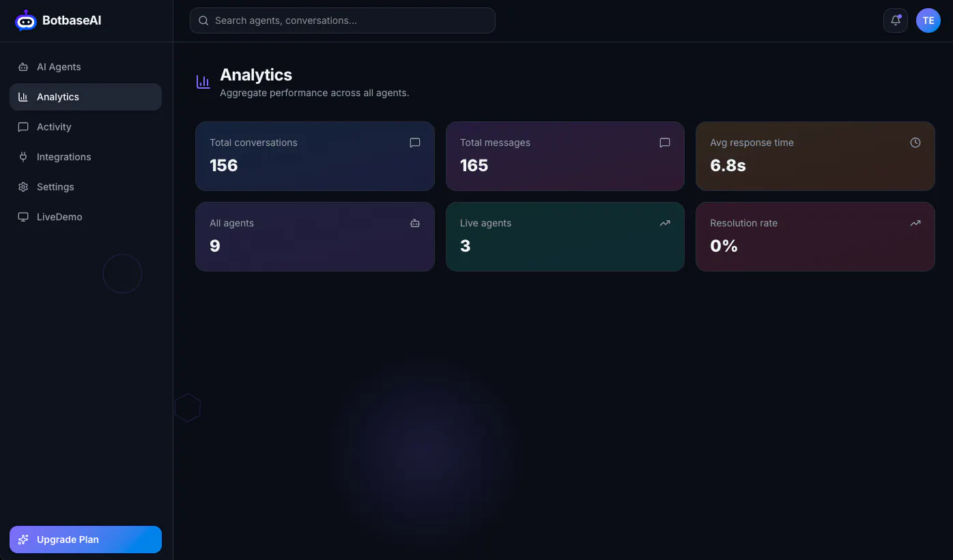Click the robot icon on All agents card
Image resolution: width=953 pixels, height=560 pixels.
pos(415,223)
